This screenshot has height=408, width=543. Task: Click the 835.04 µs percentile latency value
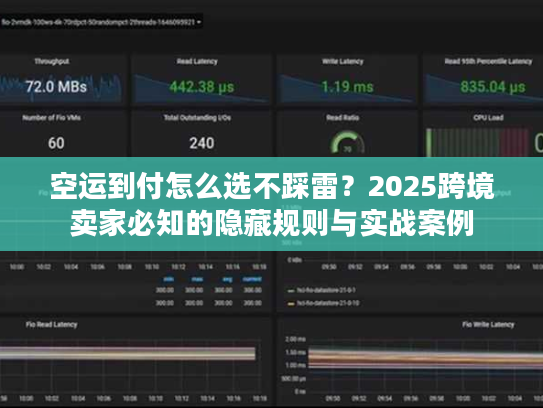493,87
